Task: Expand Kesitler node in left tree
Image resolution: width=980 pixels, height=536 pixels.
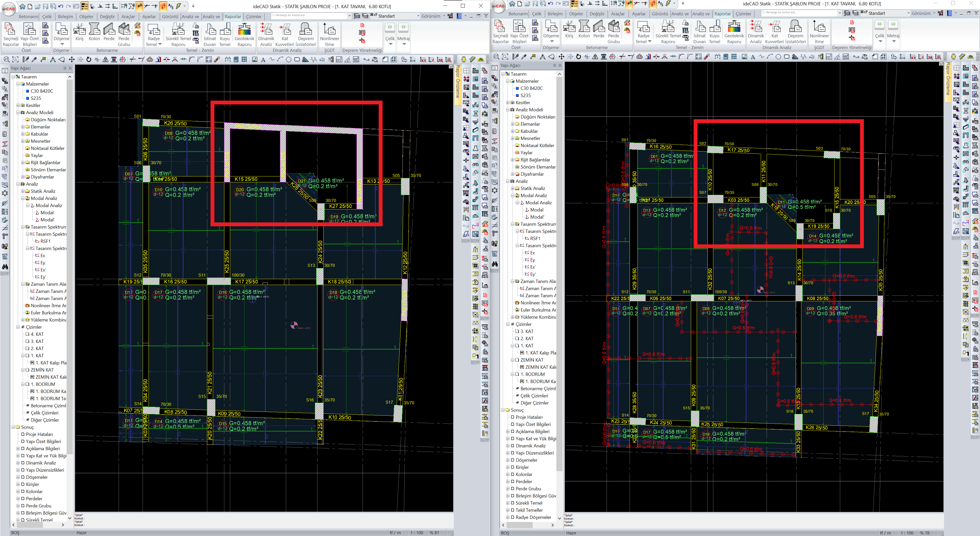Action: [x=18, y=105]
